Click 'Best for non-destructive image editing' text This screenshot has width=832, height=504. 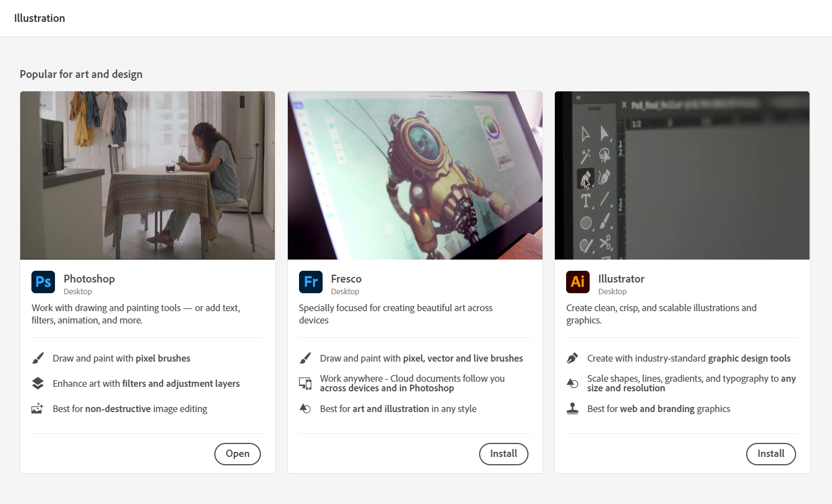pos(130,409)
